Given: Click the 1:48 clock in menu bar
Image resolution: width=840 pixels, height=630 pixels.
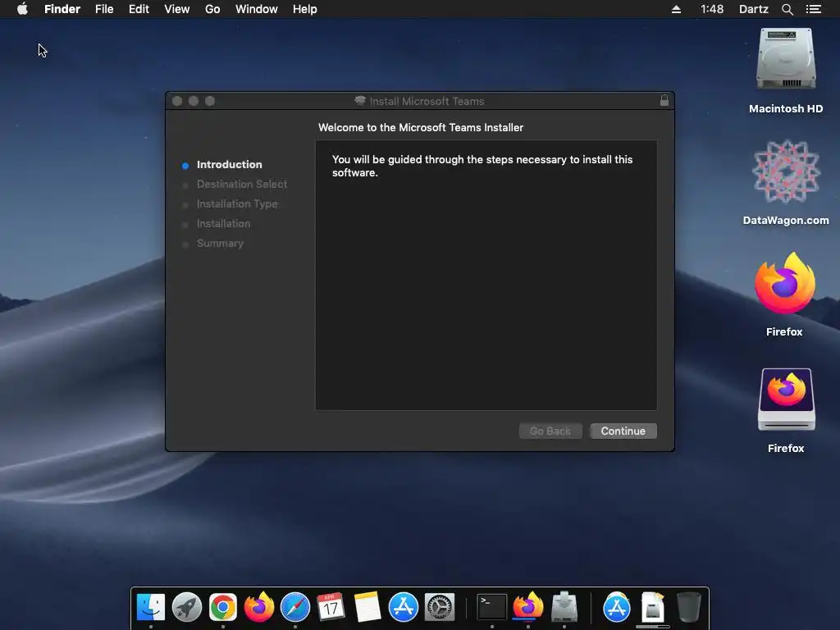Looking at the screenshot, I should point(712,9).
